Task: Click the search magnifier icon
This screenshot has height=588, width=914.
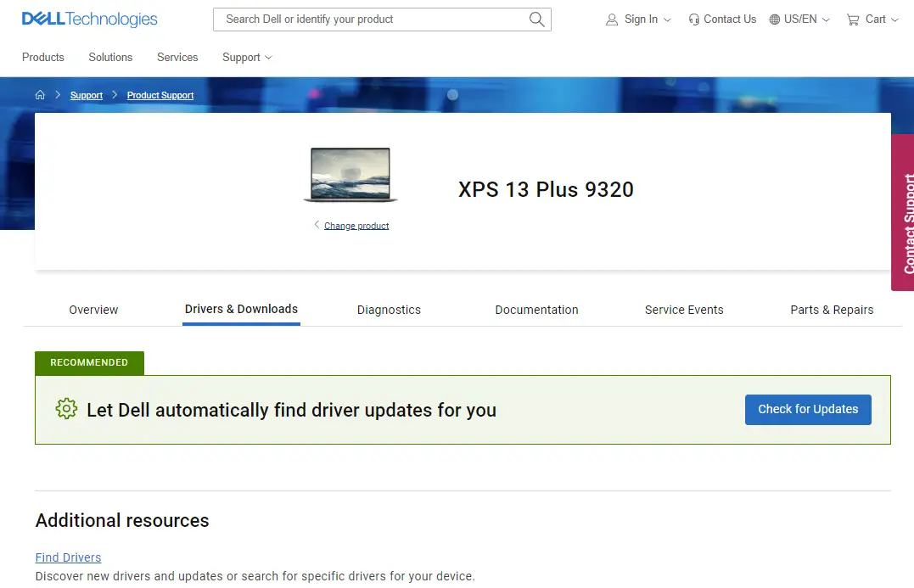Action: 536,20
